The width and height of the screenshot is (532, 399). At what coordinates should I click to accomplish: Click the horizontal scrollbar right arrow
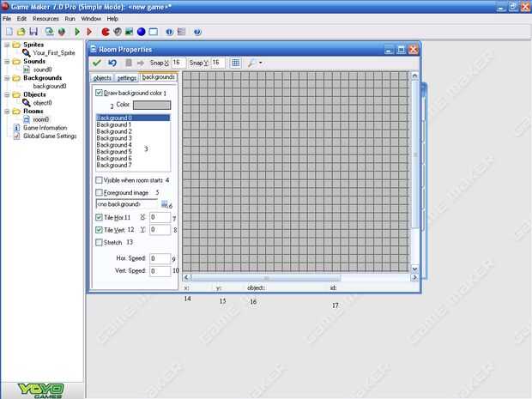(414, 277)
